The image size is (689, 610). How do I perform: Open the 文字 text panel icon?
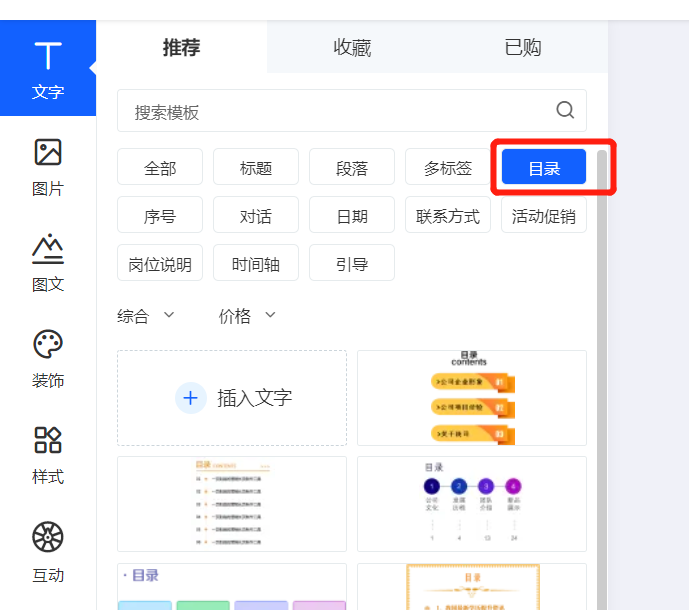click(47, 55)
